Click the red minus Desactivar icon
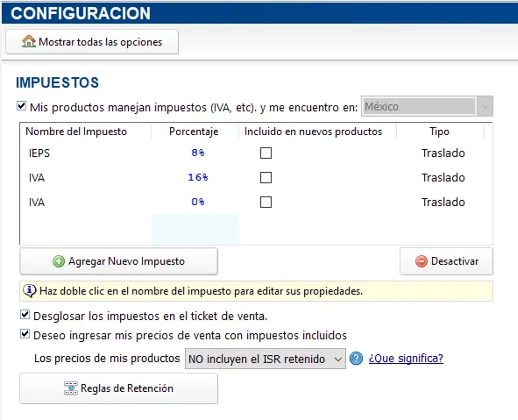Image resolution: width=518 pixels, height=420 pixels. point(421,261)
